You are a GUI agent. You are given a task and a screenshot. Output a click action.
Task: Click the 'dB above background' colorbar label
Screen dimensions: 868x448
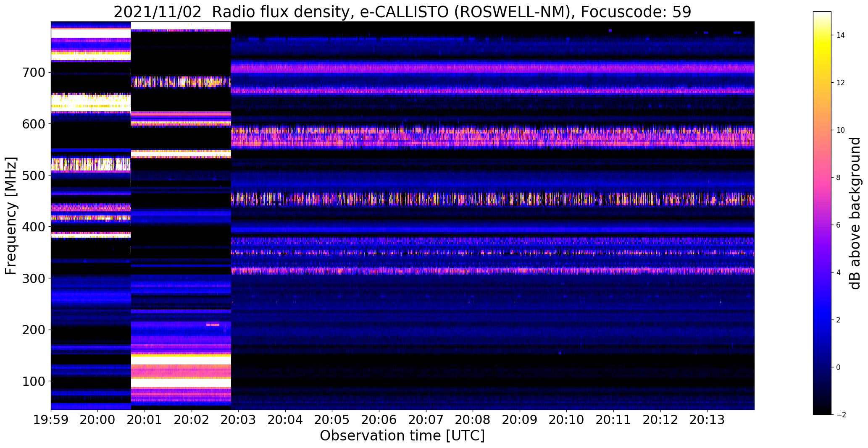(855, 213)
